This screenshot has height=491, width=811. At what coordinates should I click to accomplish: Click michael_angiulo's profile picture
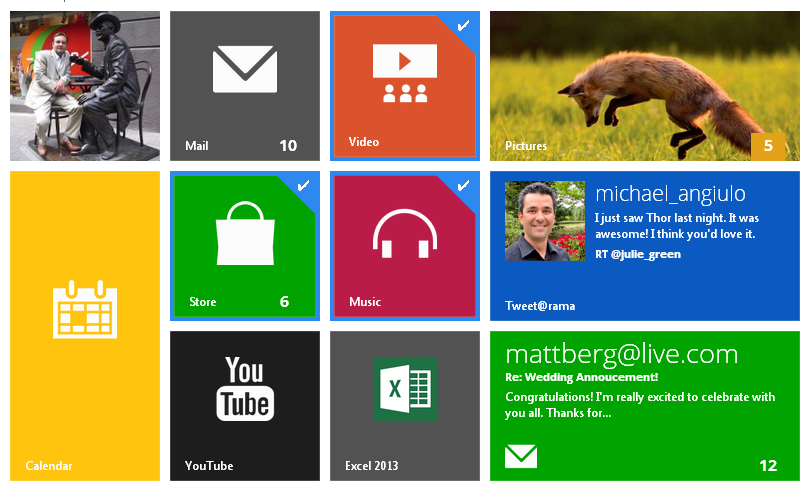(545, 221)
